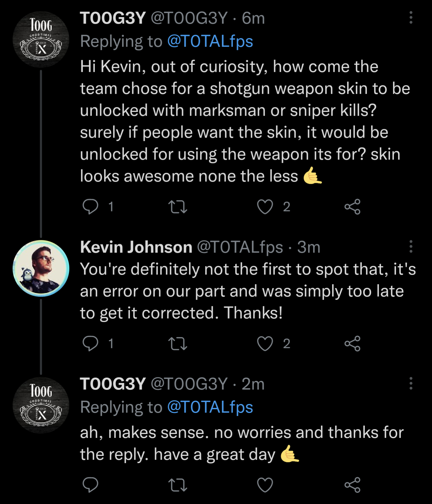Retweet TOOG3Y's 'have a great day' tweet

click(178, 485)
